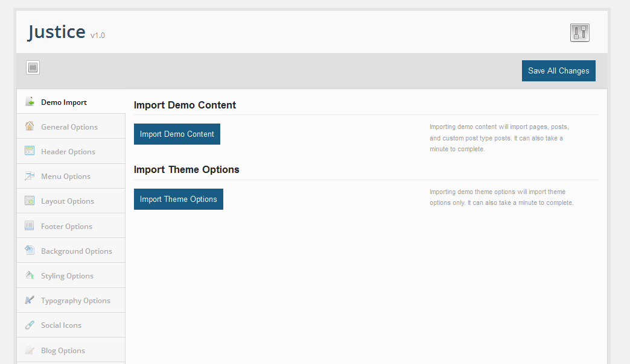Switch to Menu Options section
630x364 pixels.
66,177
